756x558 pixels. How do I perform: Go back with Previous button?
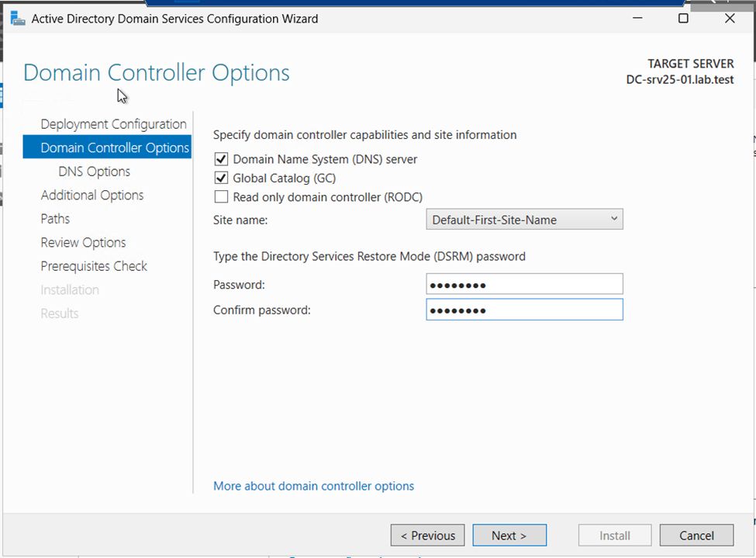428,535
